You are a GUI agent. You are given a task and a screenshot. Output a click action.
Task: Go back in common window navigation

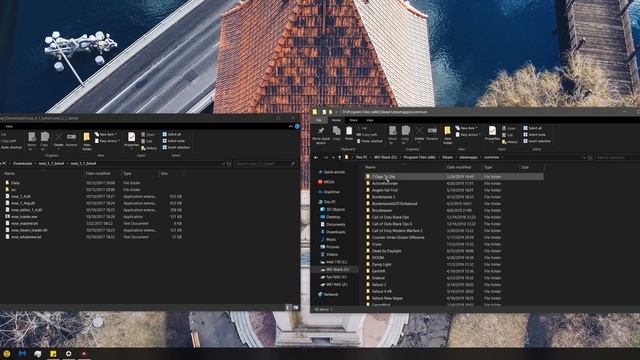coord(316,157)
